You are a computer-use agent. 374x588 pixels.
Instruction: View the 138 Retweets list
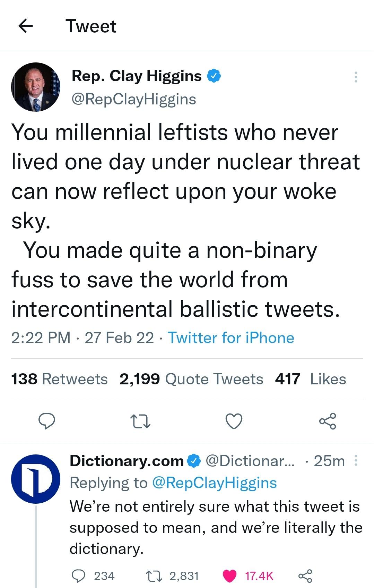[59, 379]
